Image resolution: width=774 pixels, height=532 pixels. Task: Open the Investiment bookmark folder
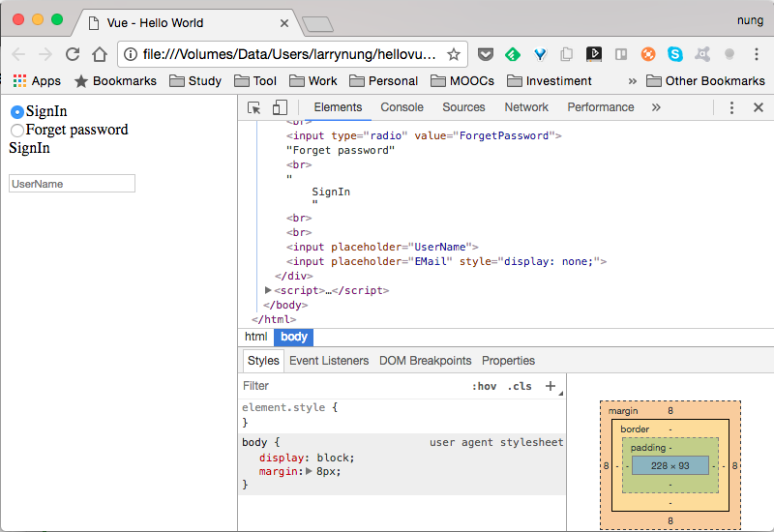tap(549, 81)
